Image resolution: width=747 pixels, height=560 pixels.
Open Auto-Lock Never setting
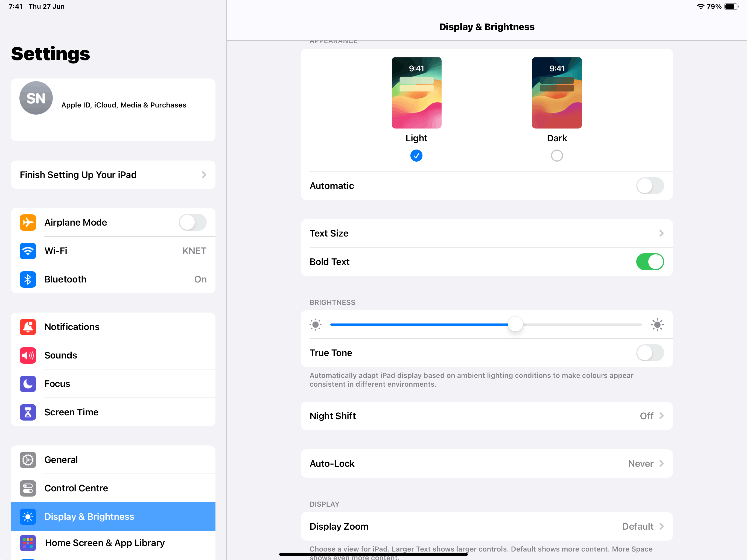487,463
